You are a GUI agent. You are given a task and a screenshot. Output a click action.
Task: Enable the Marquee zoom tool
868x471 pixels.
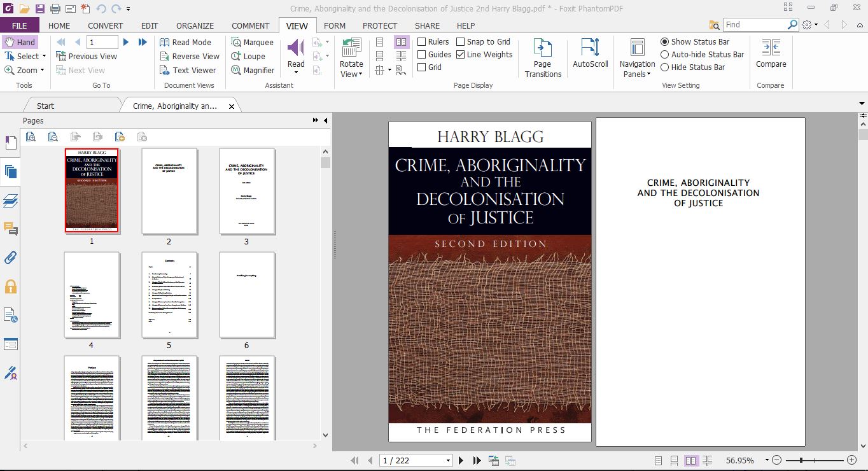coord(252,42)
